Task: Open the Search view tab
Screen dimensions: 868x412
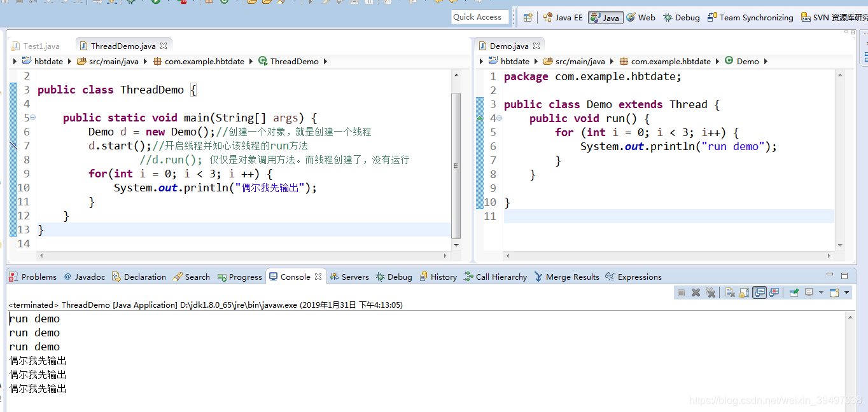Action: (x=192, y=277)
